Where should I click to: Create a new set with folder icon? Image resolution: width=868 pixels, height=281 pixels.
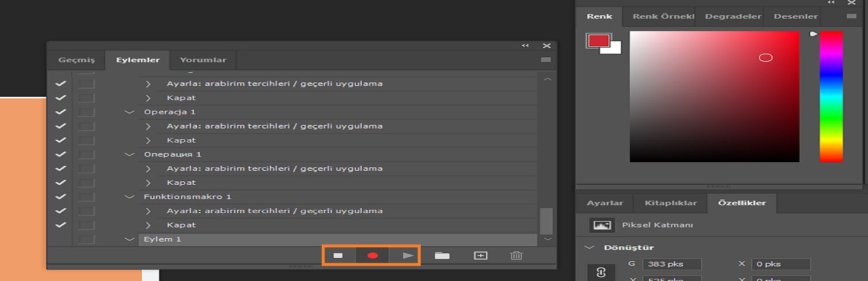[x=442, y=255]
